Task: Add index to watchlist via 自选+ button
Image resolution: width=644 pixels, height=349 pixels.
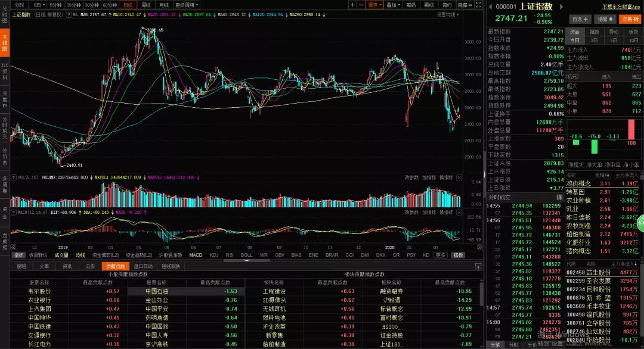Action: point(580,18)
